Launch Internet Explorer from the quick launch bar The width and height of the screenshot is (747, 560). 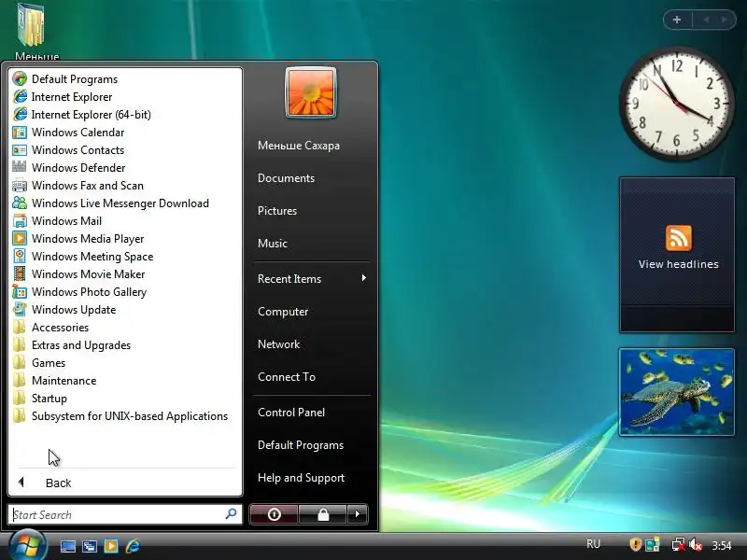point(133,546)
